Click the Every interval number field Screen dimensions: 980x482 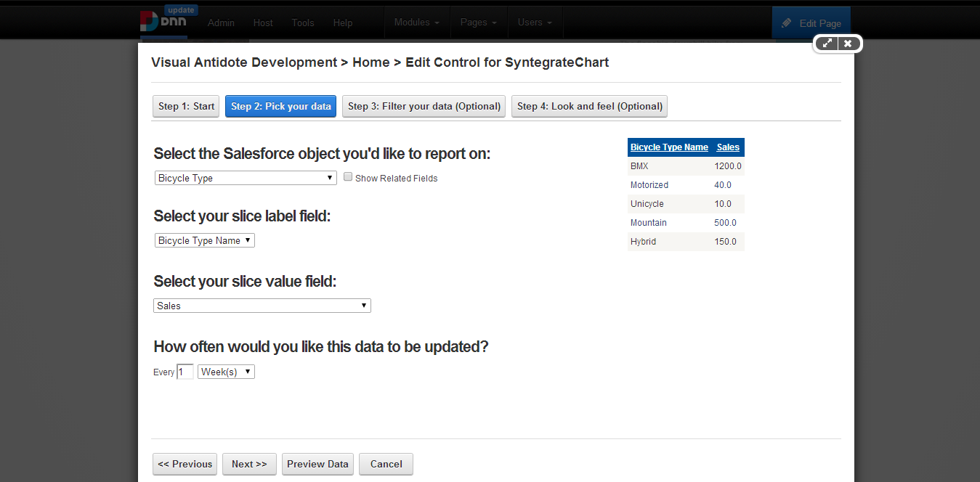[x=185, y=372]
